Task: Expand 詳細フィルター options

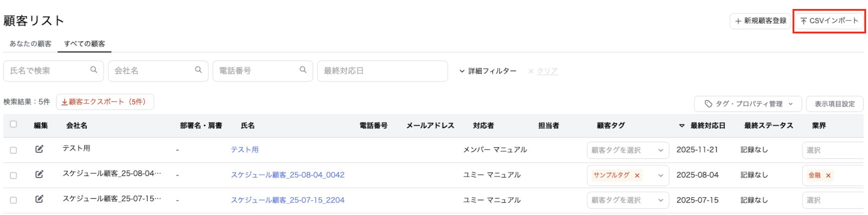Action: (488, 71)
